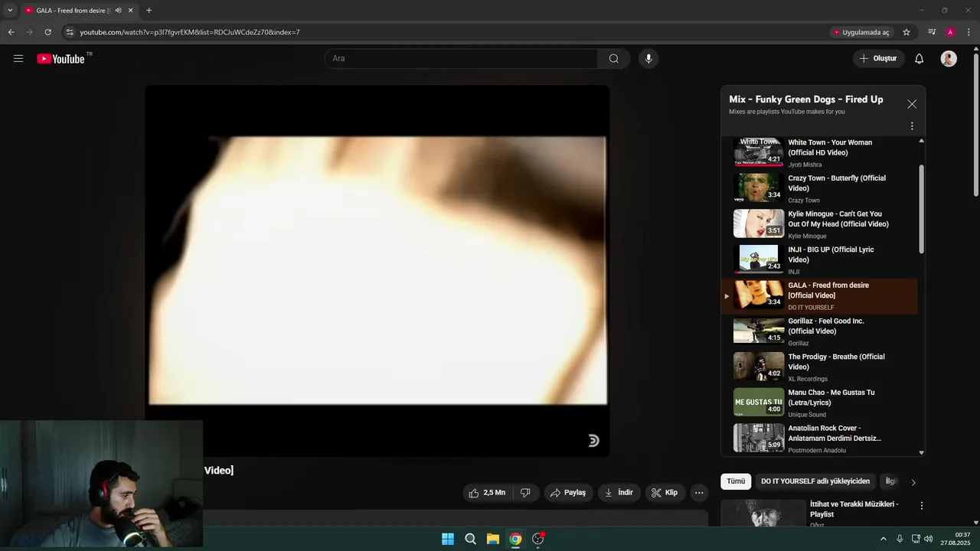Open the Mix playlist three-dot menu

[912, 126]
